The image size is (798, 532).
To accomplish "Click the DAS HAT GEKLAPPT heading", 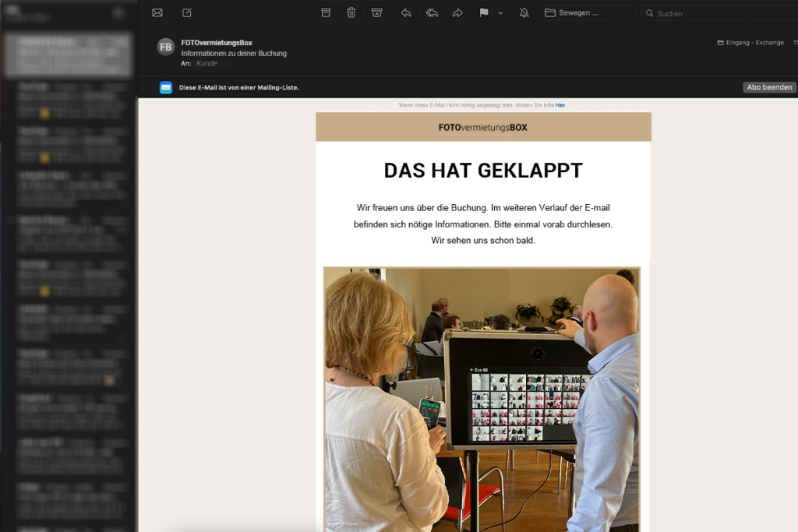I will tap(483, 171).
